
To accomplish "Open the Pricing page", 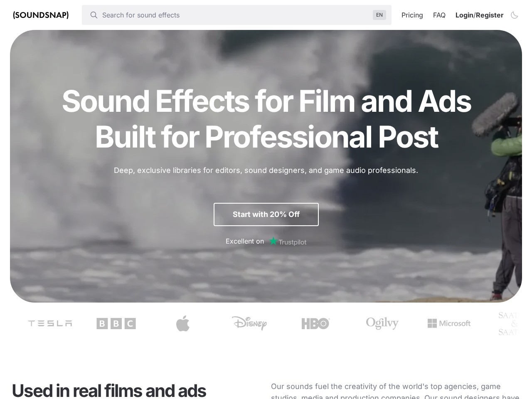I will pyautogui.click(x=412, y=15).
